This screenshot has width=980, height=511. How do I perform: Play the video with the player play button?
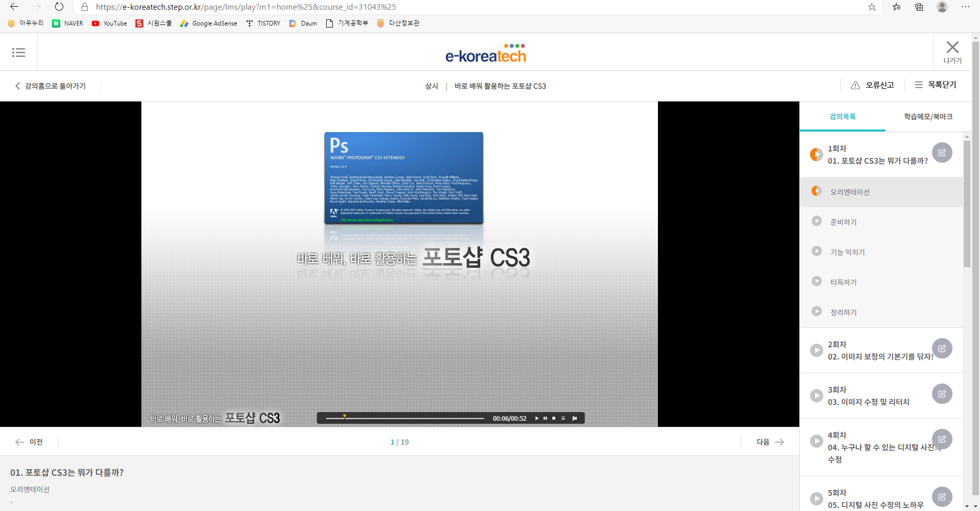pos(536,418)
